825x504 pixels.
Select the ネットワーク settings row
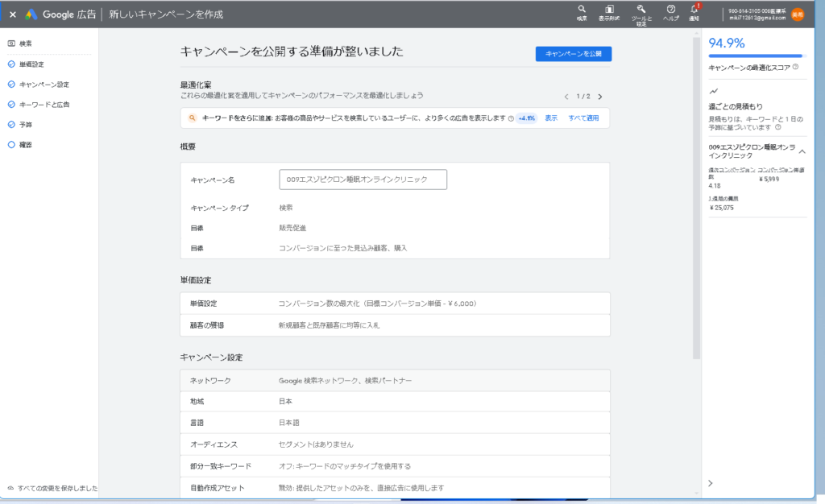click(x=395, y=381)
